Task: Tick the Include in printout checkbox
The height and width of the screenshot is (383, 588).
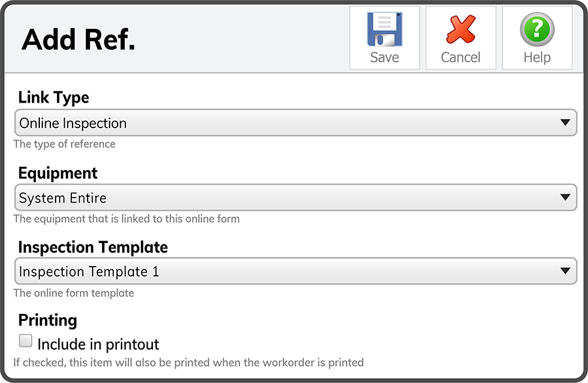Action: [25, 341]
